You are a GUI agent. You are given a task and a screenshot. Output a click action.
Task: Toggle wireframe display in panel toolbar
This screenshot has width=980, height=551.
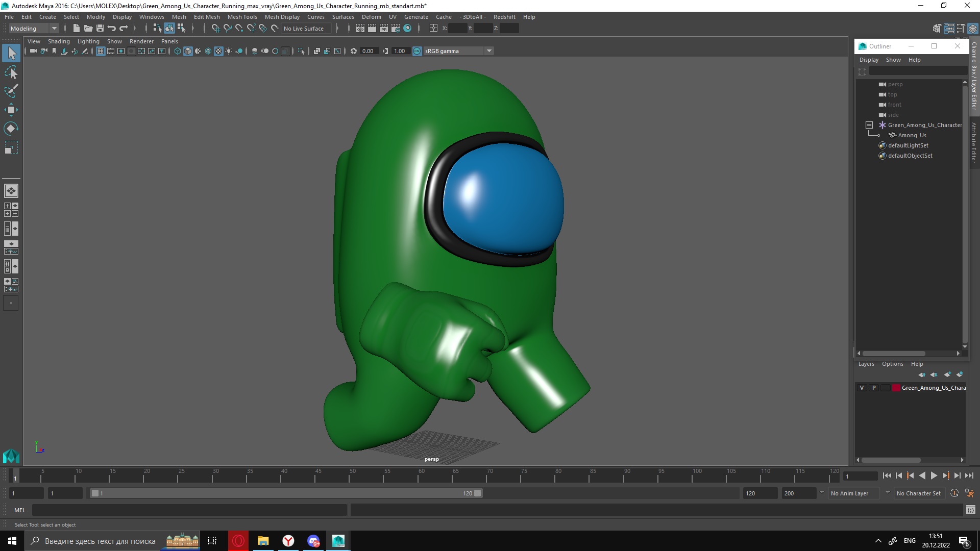pyautogui.click(x=178, y=51)
